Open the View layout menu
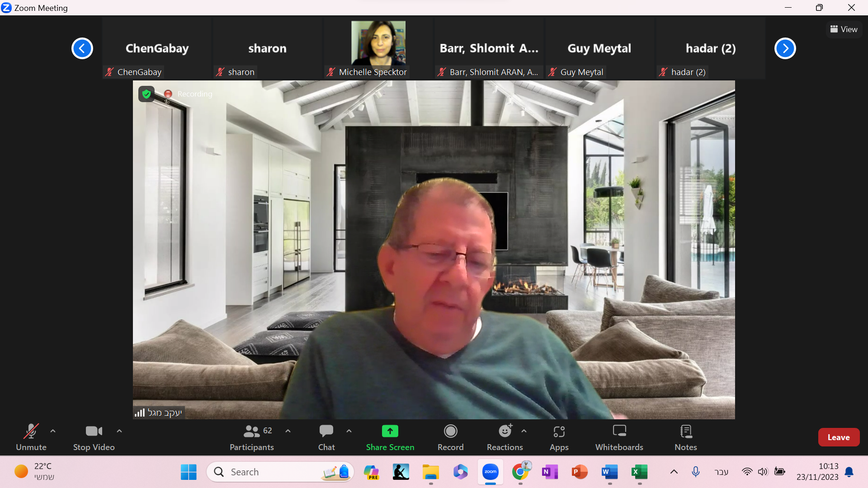 (844, 29)
